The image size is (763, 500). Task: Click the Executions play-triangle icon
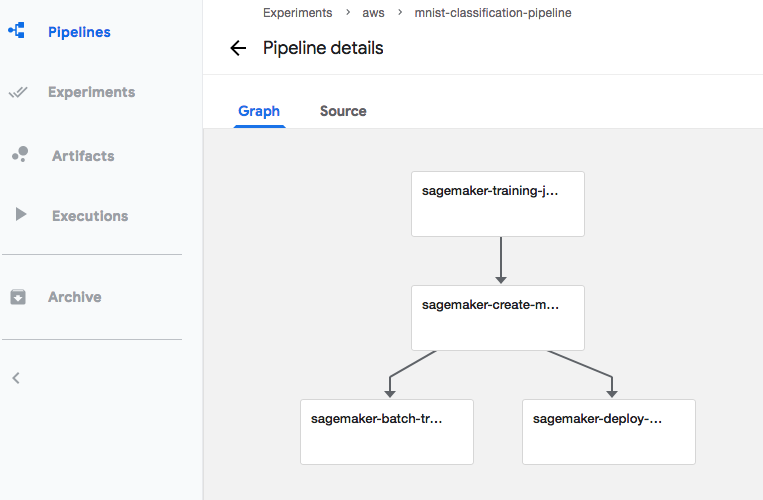tap(20, 215)
